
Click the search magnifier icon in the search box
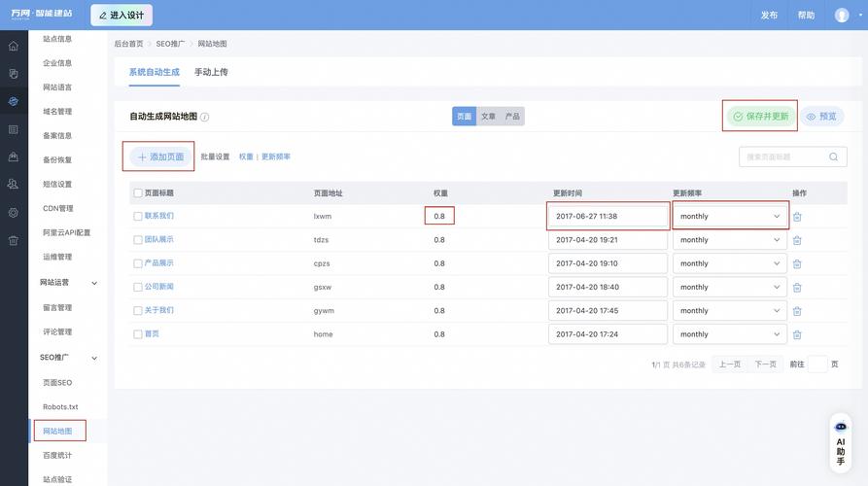(x=833, y=156)
